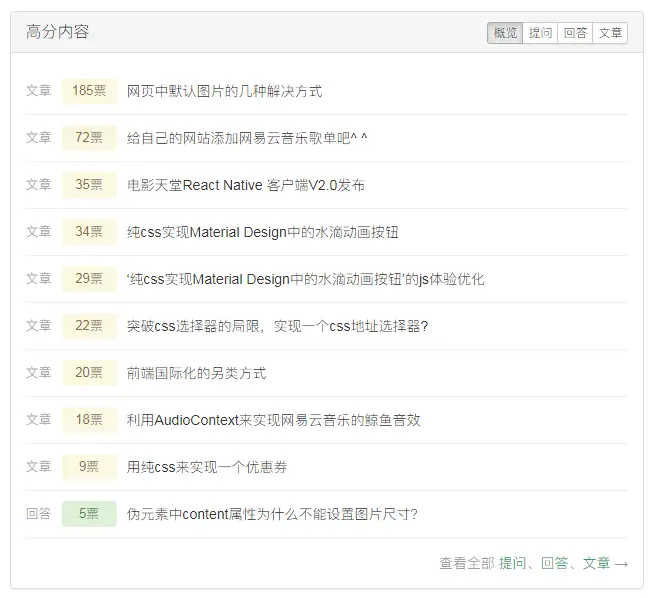The height and width of the screenshot is (598, 650).
Task: Click the 高分内容 panel heading
Action: (x=58, y=32)
